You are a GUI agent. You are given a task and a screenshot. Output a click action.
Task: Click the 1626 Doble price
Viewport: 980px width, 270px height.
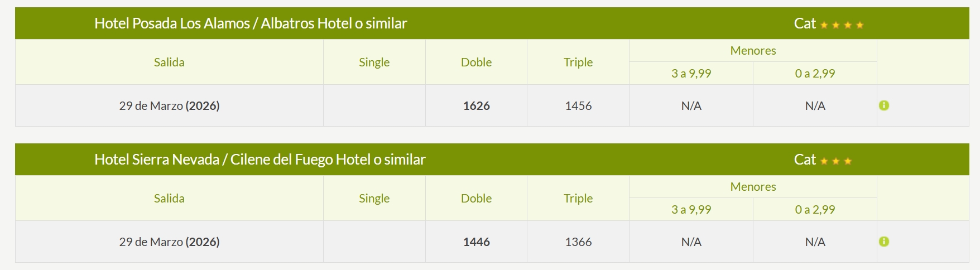click(476, 105)
